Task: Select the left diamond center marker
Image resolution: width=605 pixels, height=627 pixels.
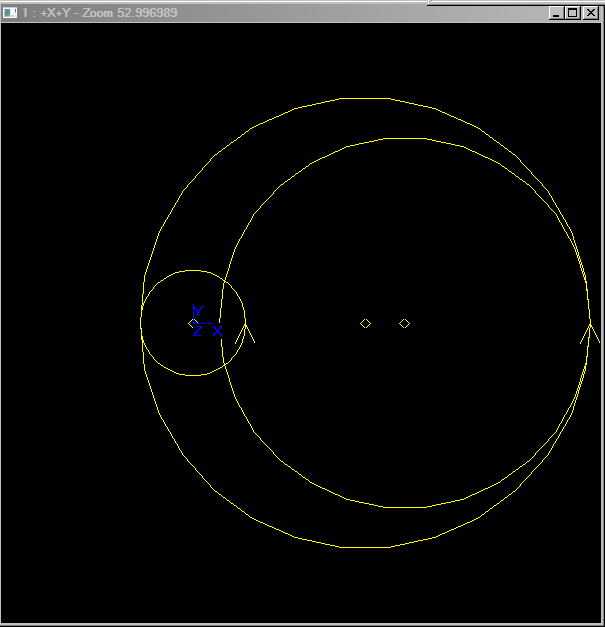Action: click(x=366, y=323)
